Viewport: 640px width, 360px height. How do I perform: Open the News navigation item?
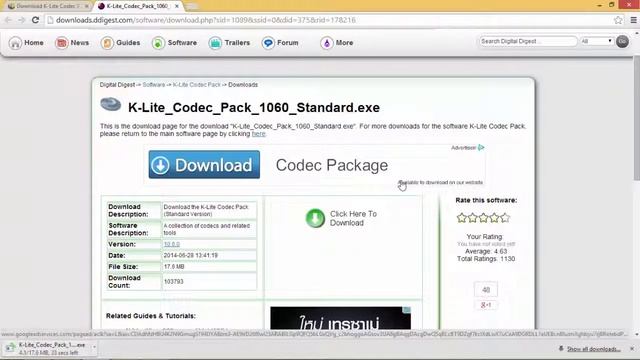click(x=72, y=42)
